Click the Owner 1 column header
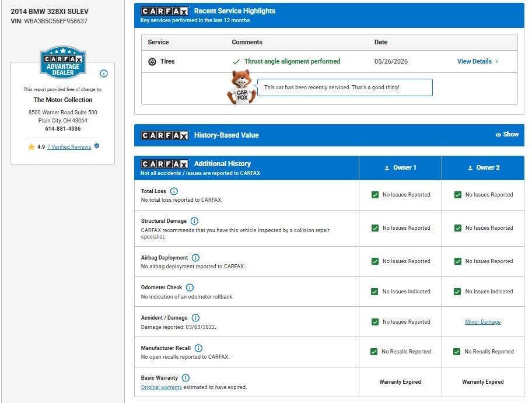The image size is (532, 403). (400, 168)
